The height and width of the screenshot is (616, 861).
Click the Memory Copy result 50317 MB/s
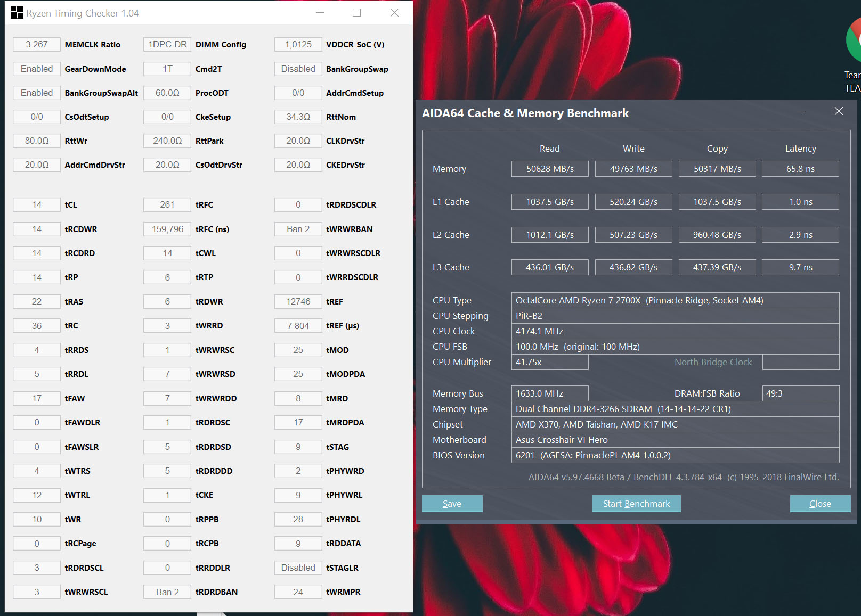[x=717, y=169]
